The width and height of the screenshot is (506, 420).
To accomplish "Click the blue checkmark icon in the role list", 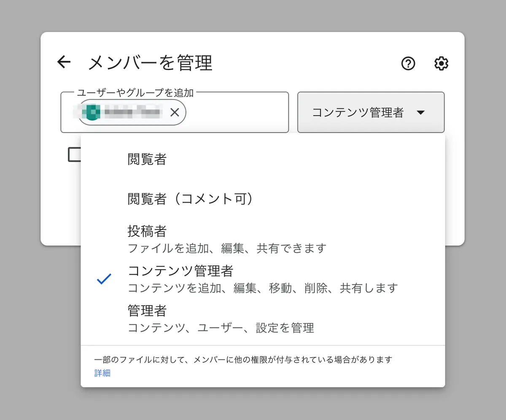I will [104, 279].
